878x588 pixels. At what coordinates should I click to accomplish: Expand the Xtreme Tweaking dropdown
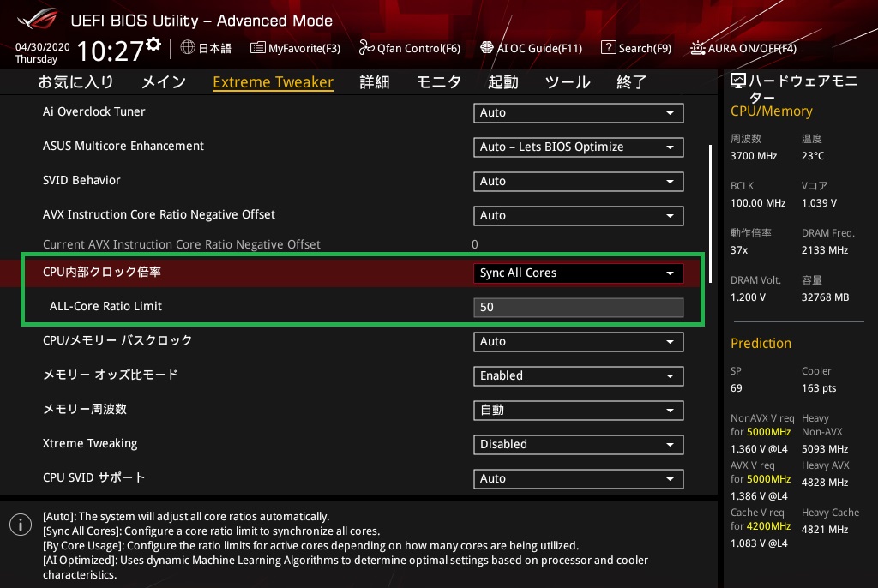[x=578, y=444]
